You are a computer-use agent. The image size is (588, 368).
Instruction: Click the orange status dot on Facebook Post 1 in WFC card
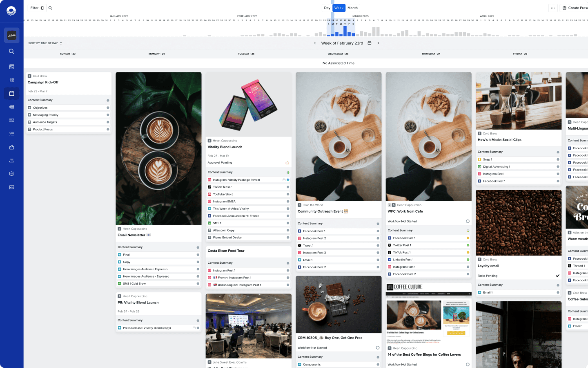click(468, 238)
